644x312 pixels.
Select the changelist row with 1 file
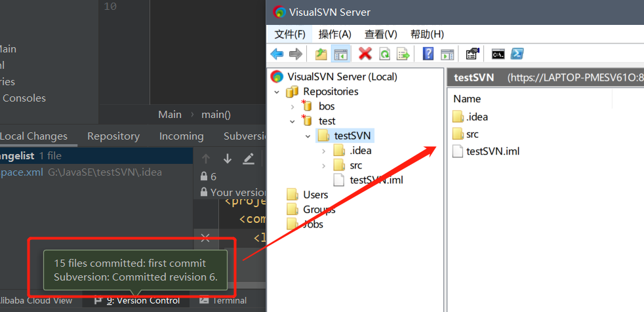[96, 155]
